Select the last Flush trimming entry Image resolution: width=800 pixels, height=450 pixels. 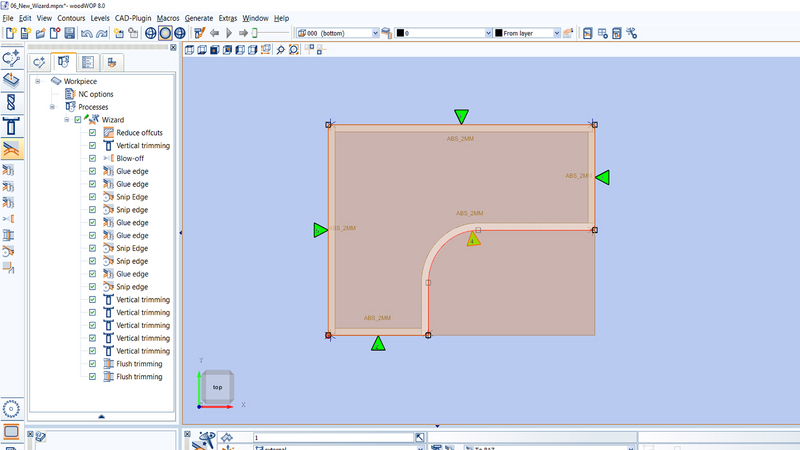coord(139,377)
